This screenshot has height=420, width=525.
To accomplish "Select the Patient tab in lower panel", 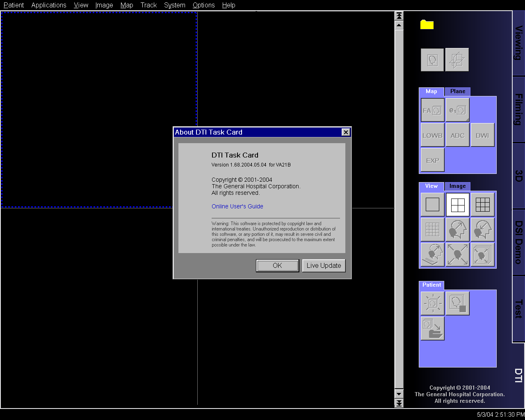I will tap(431, 285).
